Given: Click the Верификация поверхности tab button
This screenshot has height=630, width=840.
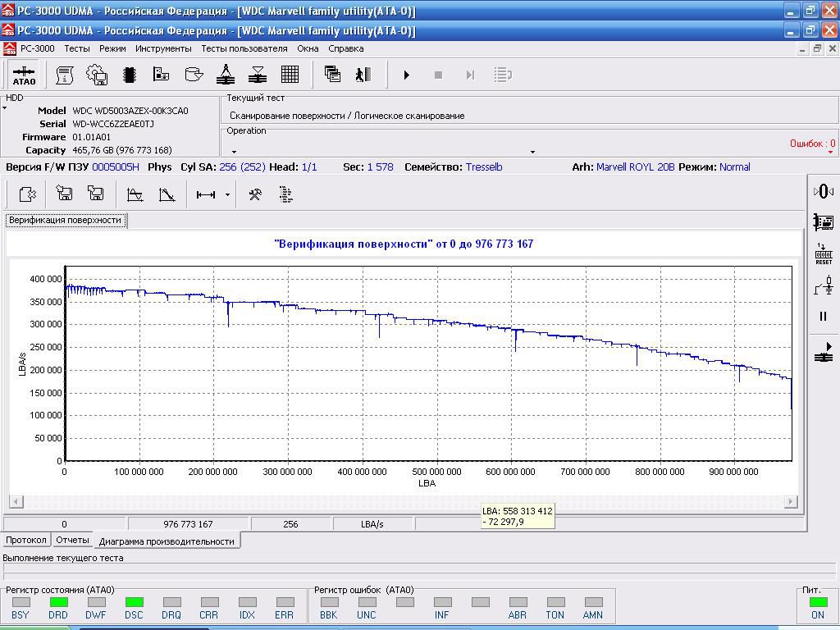Looking at the screenshot, I should pyautogui.click(x=66, y=220).
